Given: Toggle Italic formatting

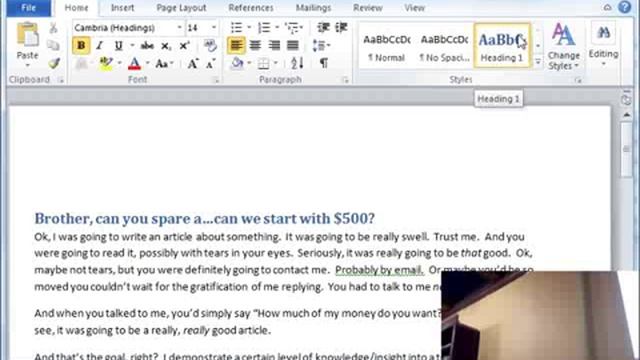Looking at the screenshot, I should point(100,45).
